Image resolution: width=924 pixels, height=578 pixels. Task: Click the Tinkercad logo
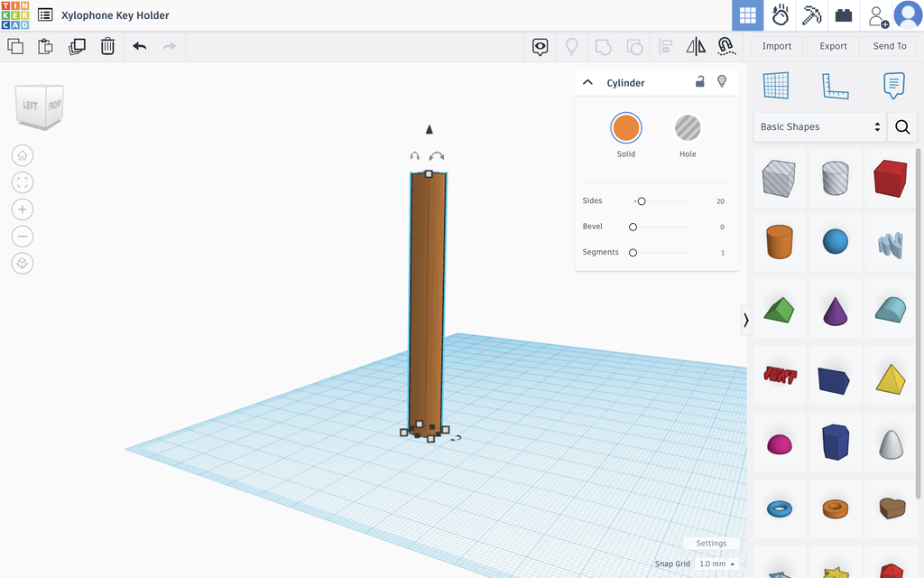[x=15, y=15]
